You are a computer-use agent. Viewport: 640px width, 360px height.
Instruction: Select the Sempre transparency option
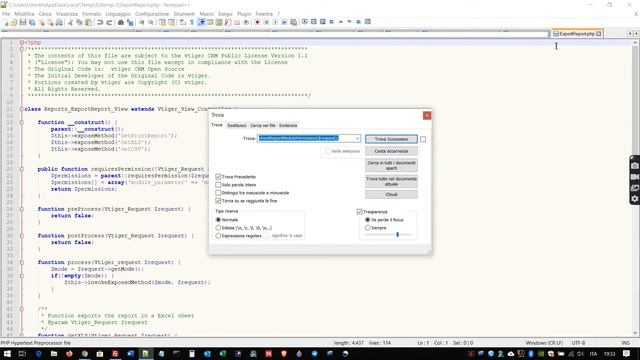click(368, 228)
